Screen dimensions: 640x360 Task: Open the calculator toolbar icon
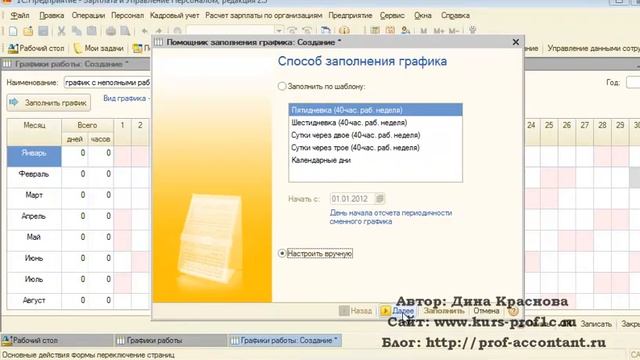(375, 31)
